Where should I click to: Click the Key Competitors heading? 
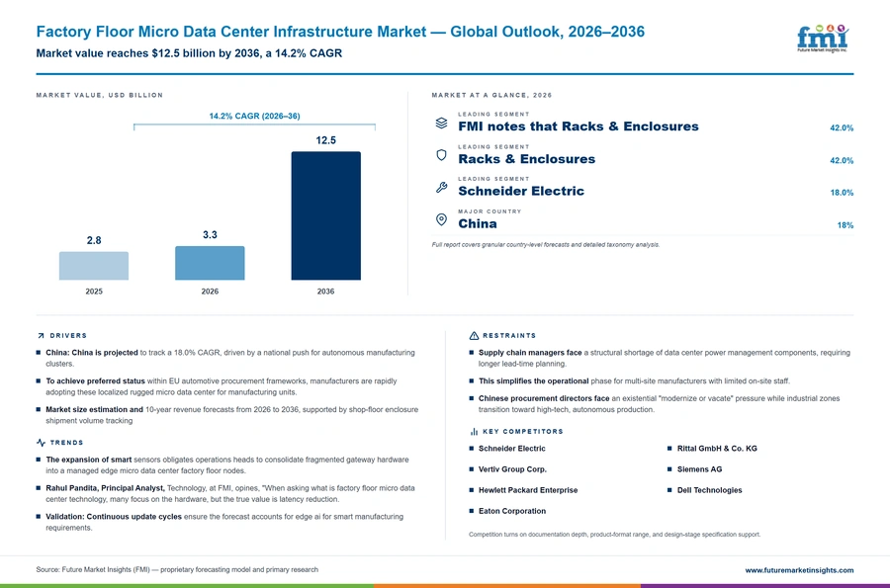523,432
